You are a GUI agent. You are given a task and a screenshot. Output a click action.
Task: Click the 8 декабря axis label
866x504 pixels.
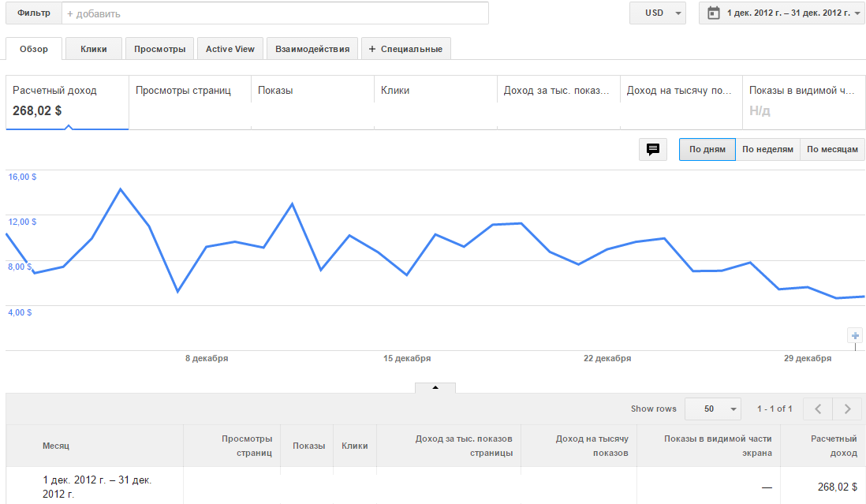(x=207, y=358)
